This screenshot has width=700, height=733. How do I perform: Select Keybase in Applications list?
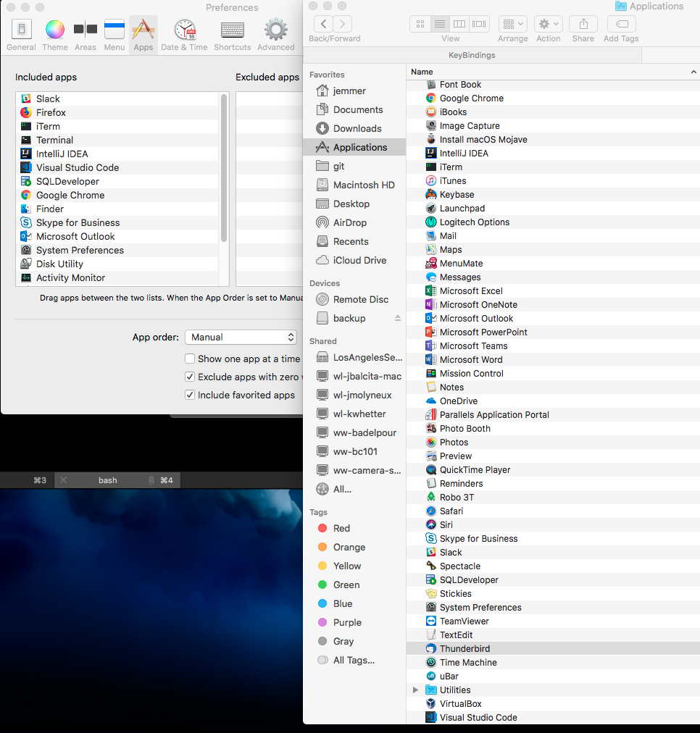[x=553, y=194]
